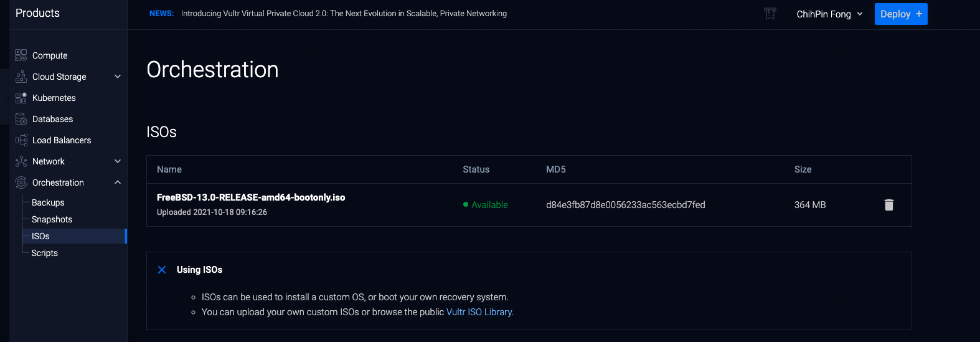980x342 pixels.
Task: Click the Network icon in sidebar
Action: point(21,161)
